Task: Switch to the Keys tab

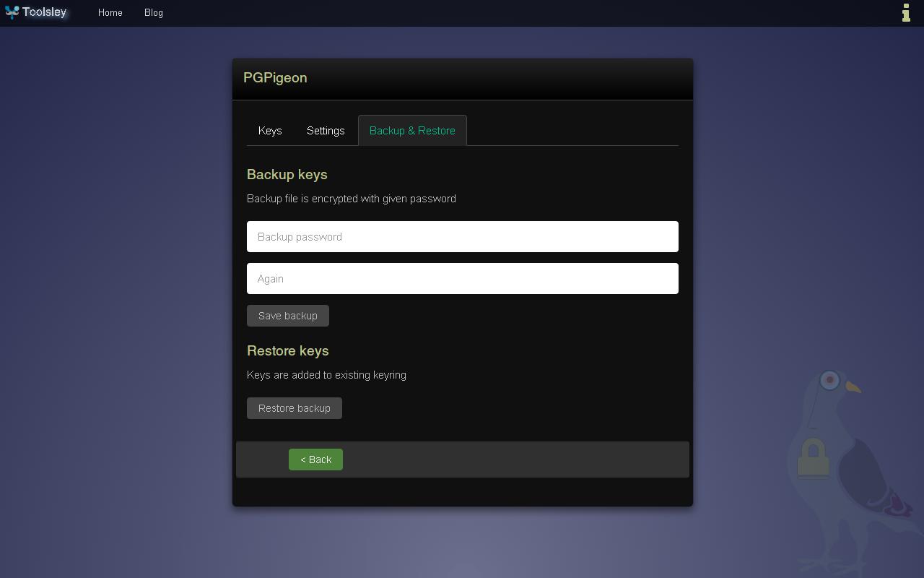Action: tap(270, 131)
